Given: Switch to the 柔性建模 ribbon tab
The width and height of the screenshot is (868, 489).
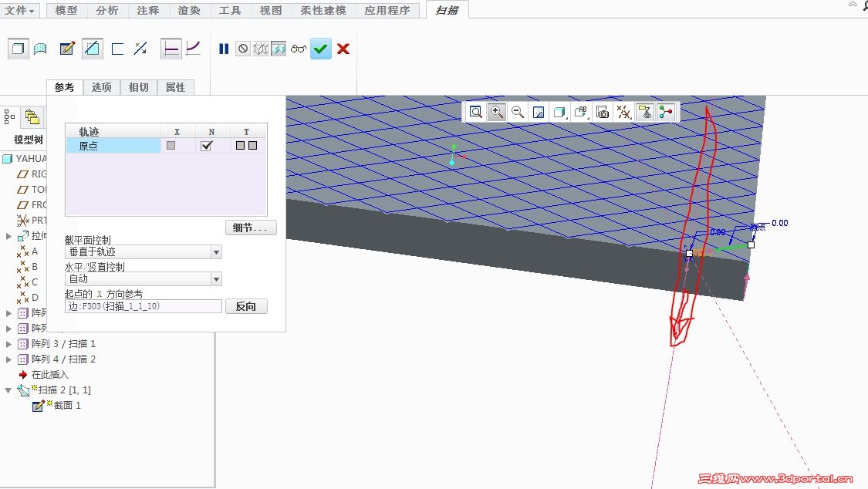Looking at the screenshot, I should (323, 11).
